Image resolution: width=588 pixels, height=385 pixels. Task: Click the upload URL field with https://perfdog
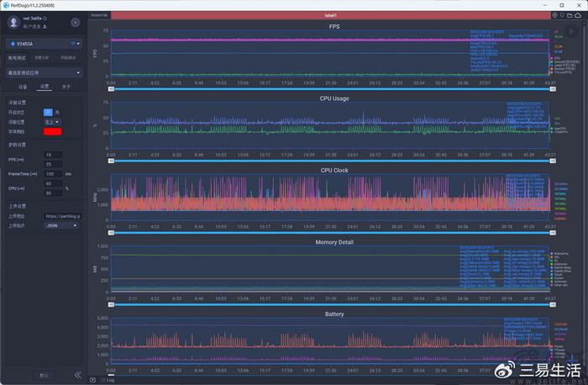pos(62,216)
